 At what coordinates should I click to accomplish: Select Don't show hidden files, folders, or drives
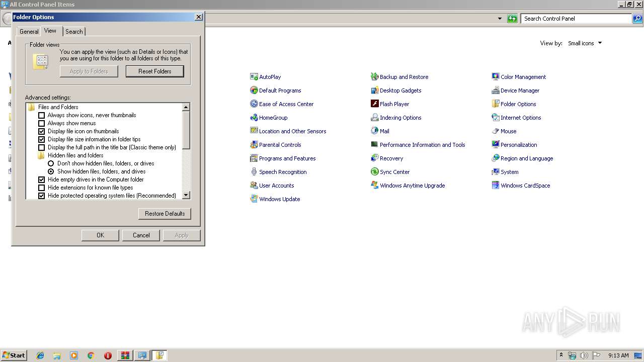coord(51,163)
